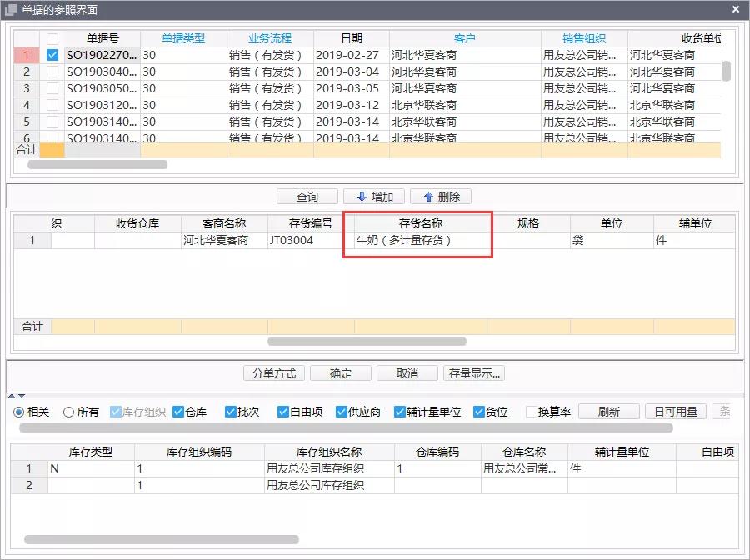The height and width of the screenshot is (560, 750).
Task: Click the window icon in title bar
Action: coord(11,9)
